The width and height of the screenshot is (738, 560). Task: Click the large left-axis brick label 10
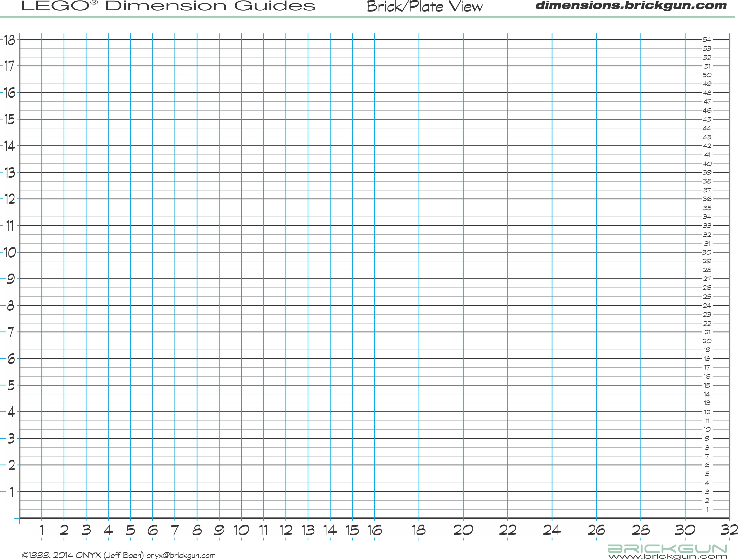tap(10, 252)
